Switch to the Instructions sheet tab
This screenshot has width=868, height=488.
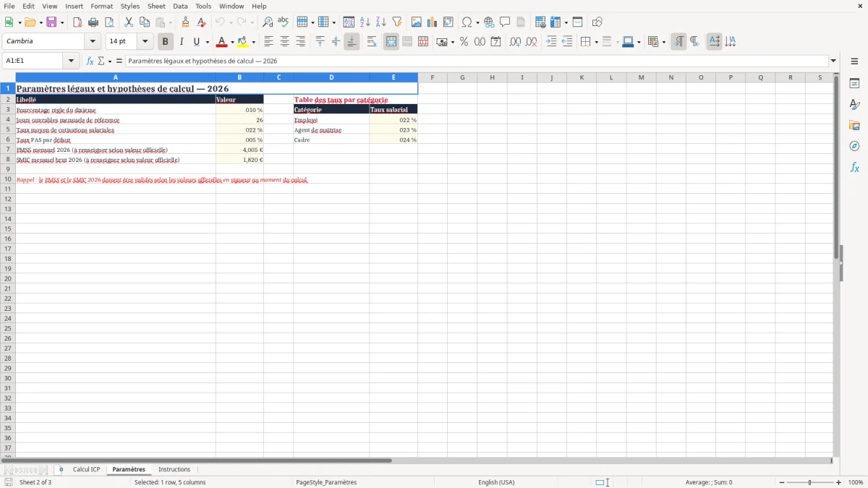click(174, 469)
